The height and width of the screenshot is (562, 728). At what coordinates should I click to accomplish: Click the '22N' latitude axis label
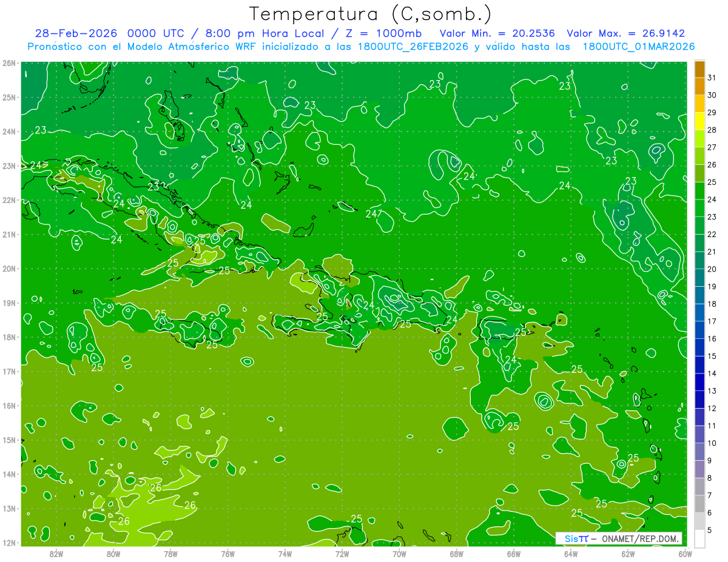(x=9, y=200)
